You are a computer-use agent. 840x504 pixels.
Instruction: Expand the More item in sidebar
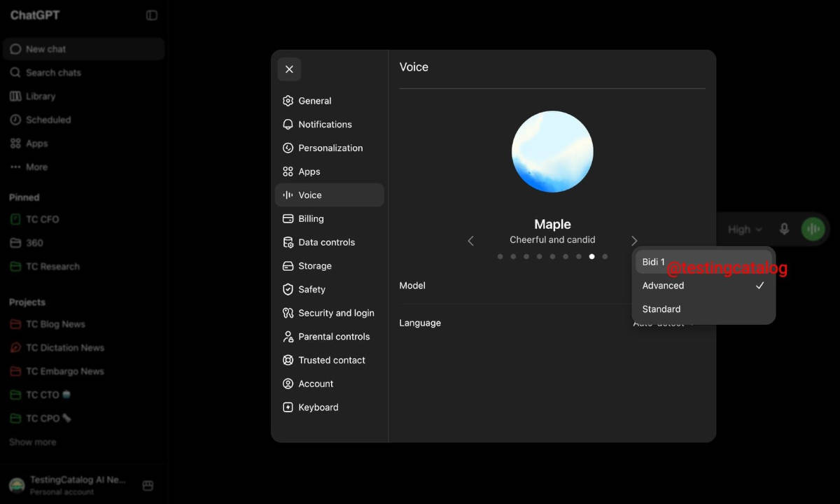[x=84, y=167]
